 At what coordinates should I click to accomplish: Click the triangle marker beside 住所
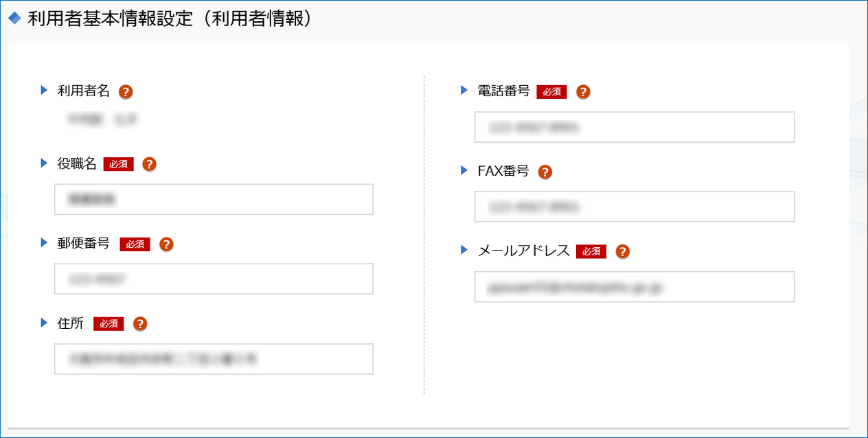(x=44, y=323)
